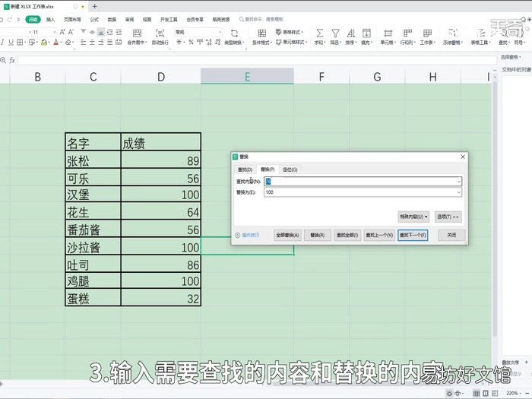Viewport: 532px width, 399px height.
Task: Switch to the 查找(D) tab in the dialog
Action: click(x=245, y=169)
